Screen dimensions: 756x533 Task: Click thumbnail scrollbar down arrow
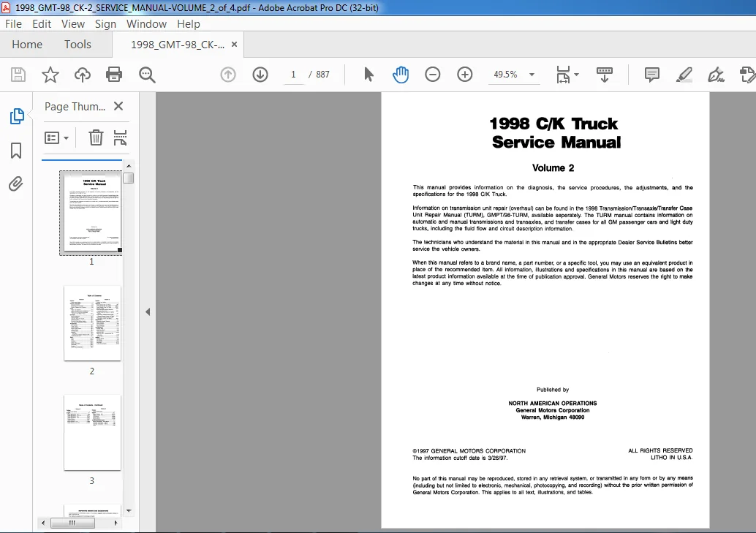pyautogui.click(x=129, y=511)
